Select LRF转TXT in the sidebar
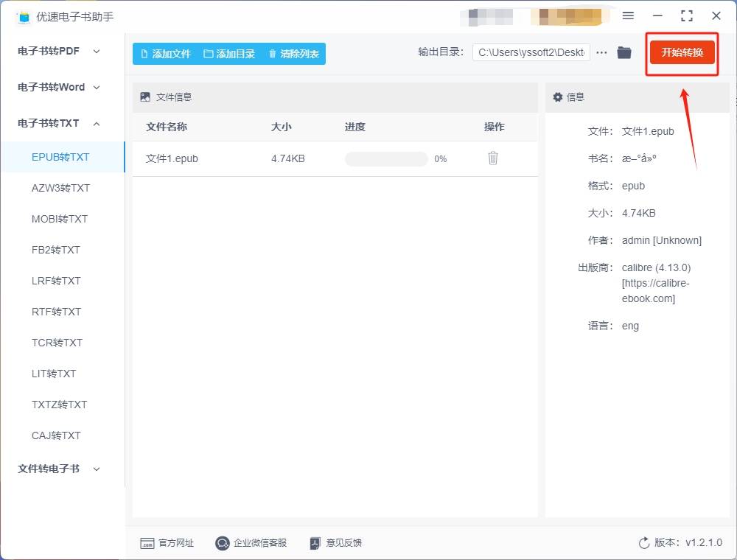This screenshot has width=737, height=560. [57, 281]
